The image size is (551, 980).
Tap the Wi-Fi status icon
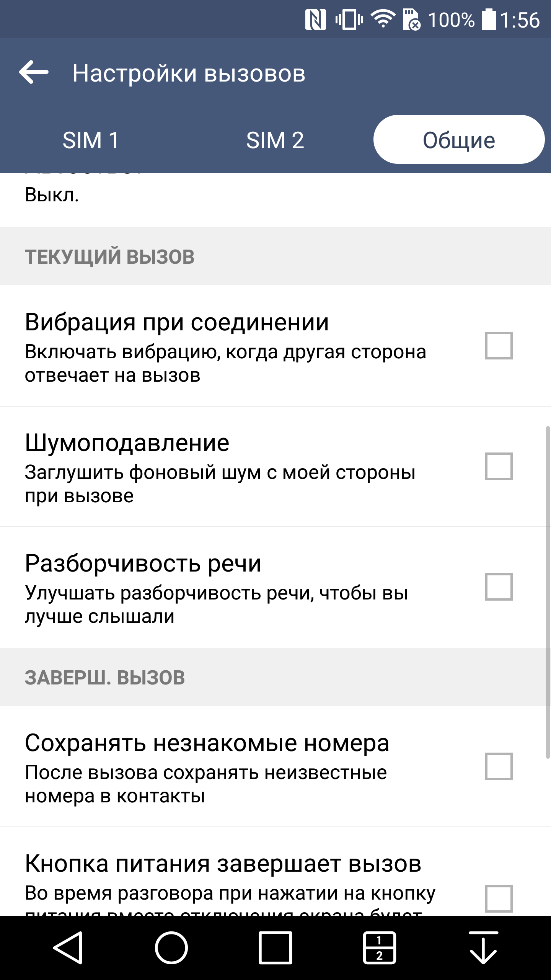point(383,19)
